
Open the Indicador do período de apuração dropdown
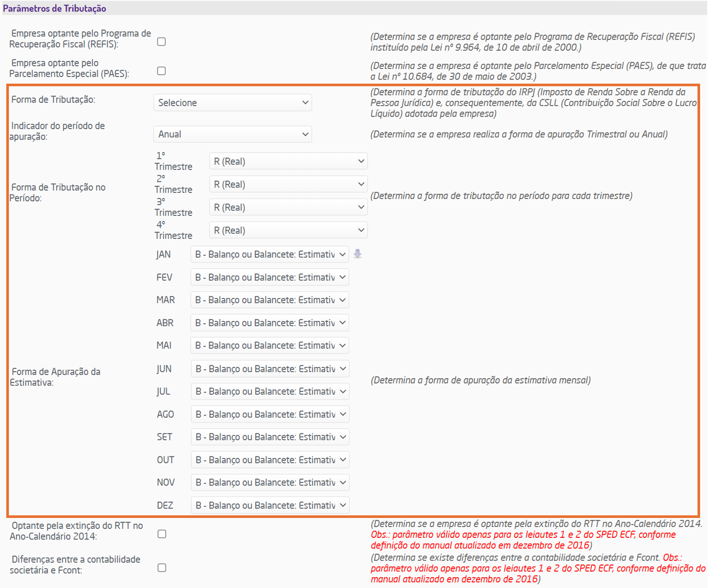233,134
